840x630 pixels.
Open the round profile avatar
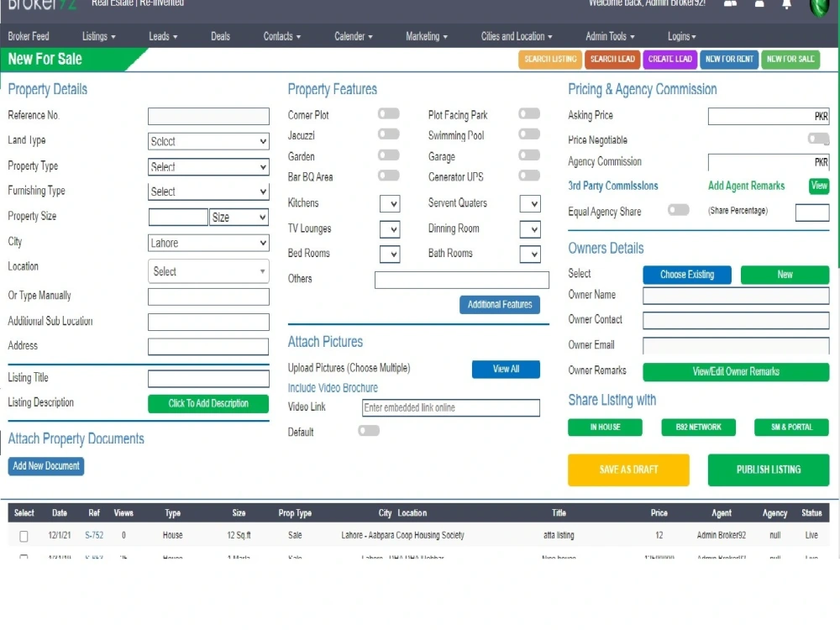(x=819, y=8)
